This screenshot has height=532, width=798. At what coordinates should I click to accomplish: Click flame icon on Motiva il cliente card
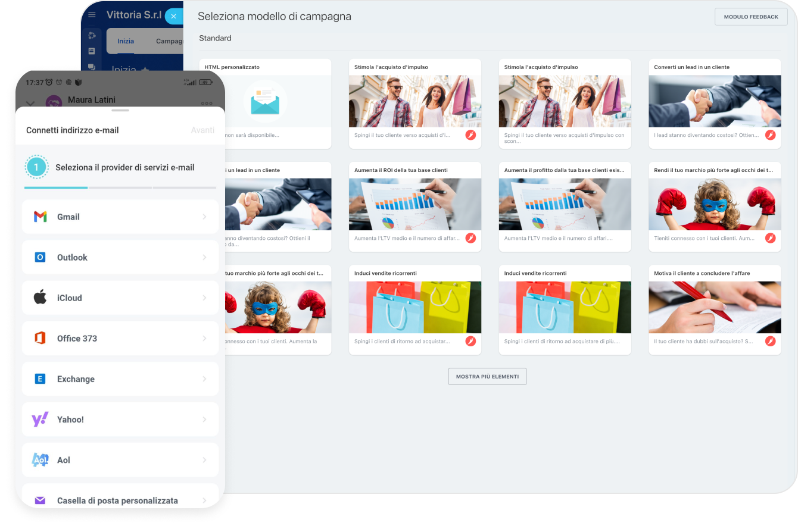pos(770,341)
